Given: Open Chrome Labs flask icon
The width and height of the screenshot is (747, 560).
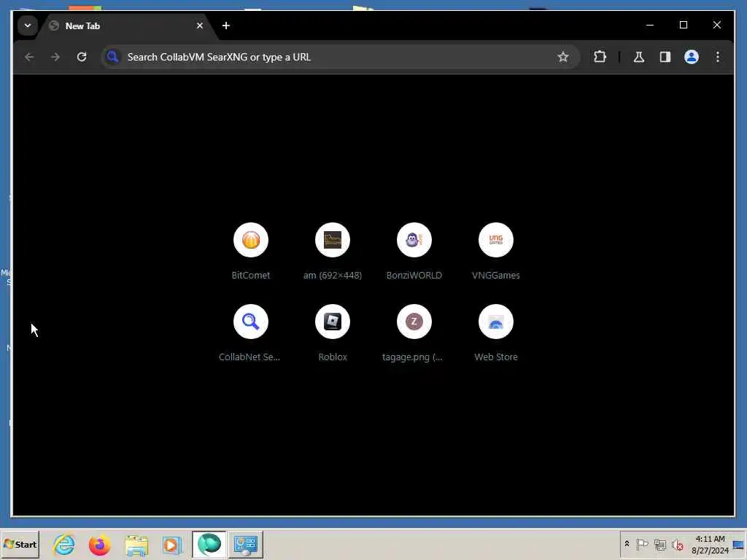Looking at the screenshot, I should pyautogui.click(x=639, y=57).
